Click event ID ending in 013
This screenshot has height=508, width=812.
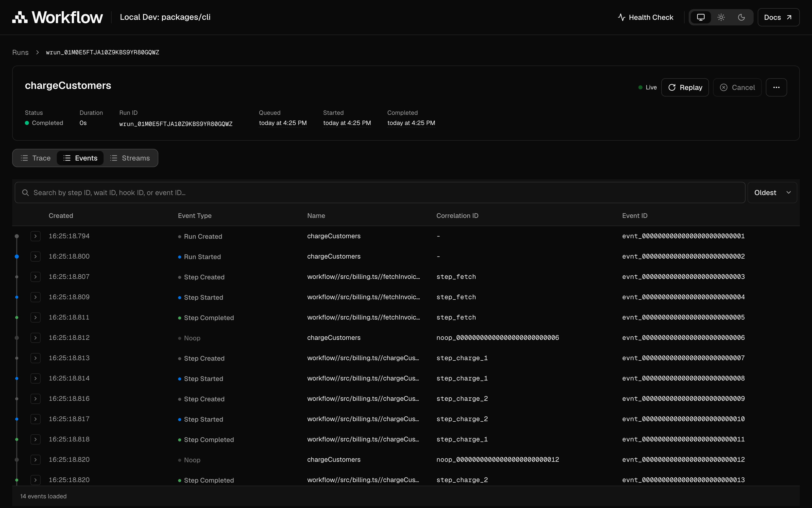tap(684, 480)
